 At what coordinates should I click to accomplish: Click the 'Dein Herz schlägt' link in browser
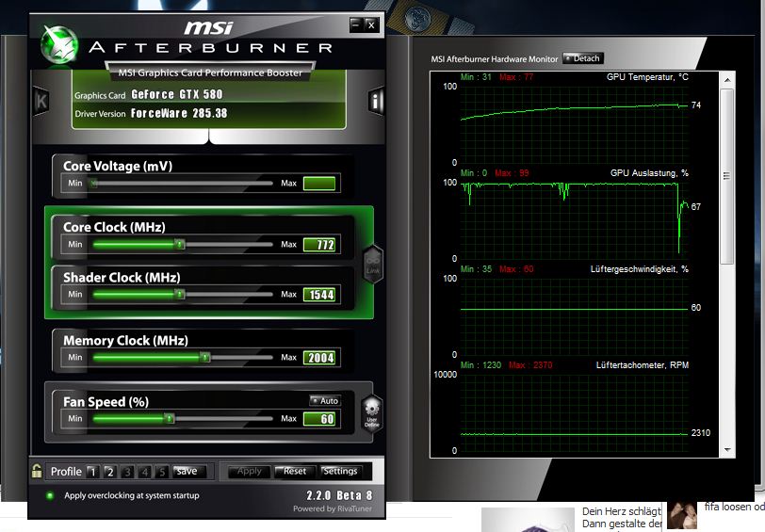(x=621, y=511)
